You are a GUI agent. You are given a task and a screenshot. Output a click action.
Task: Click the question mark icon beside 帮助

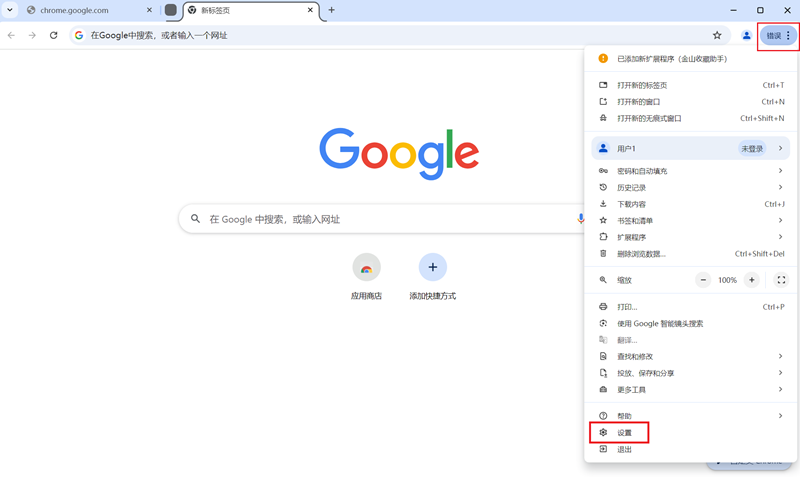click(x=603, y=416)
